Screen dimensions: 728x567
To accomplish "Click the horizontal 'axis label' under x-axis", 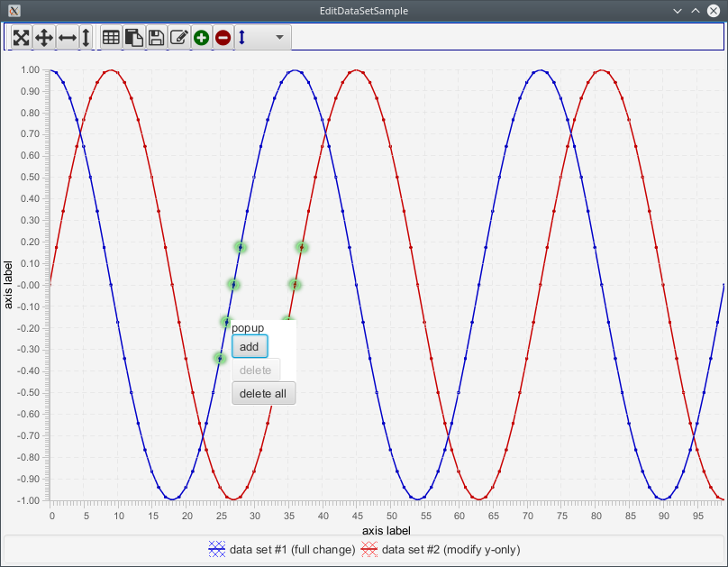I will (x=387, y=530).
